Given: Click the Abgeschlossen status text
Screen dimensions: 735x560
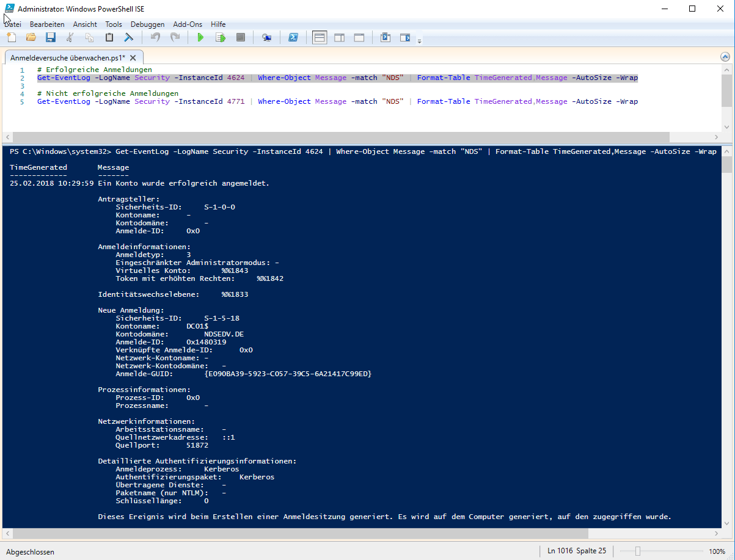Looking at the screenshot, I should click(x=29, y=551).
